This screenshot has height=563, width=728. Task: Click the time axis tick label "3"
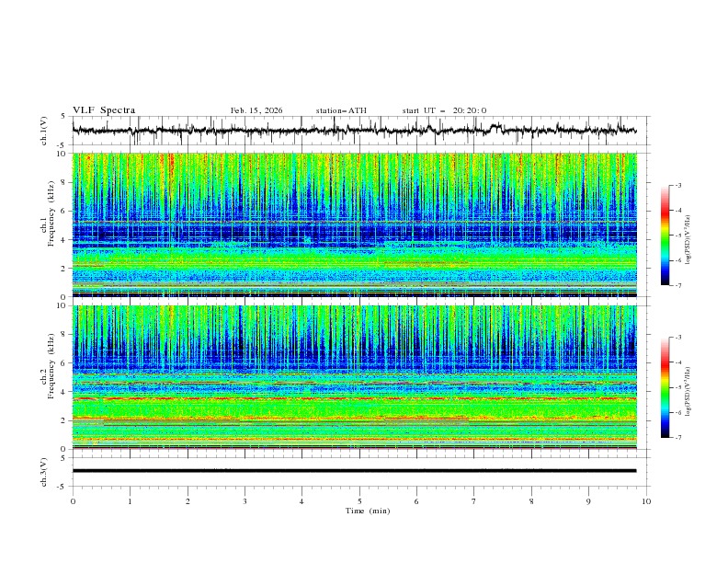(245, 501)
